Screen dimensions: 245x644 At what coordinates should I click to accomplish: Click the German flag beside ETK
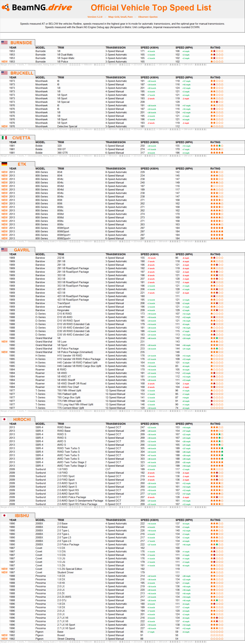(4, 164)
